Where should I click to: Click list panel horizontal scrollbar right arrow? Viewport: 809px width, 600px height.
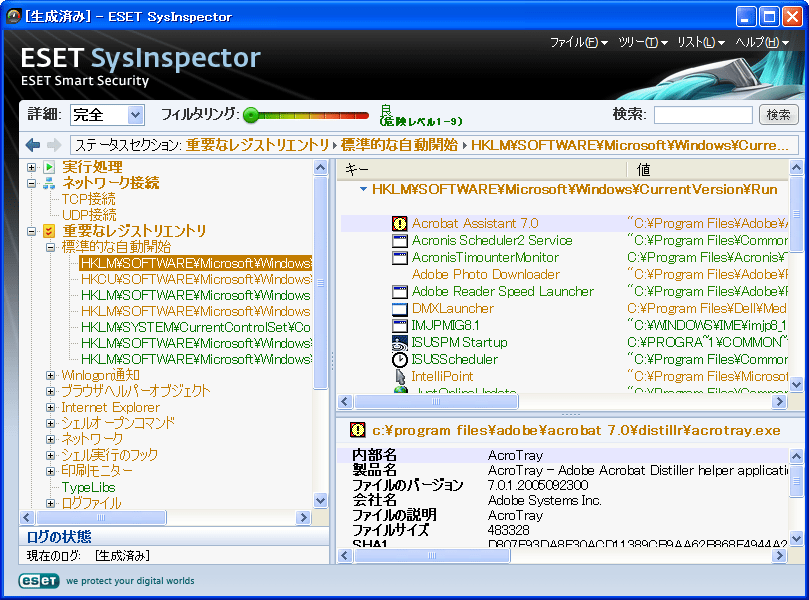779,401
